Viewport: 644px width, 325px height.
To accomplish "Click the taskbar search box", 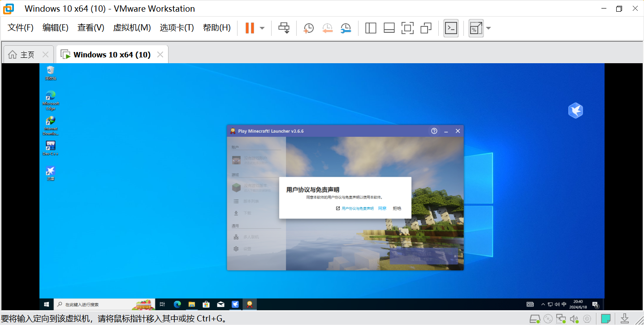I will point(105,304).
